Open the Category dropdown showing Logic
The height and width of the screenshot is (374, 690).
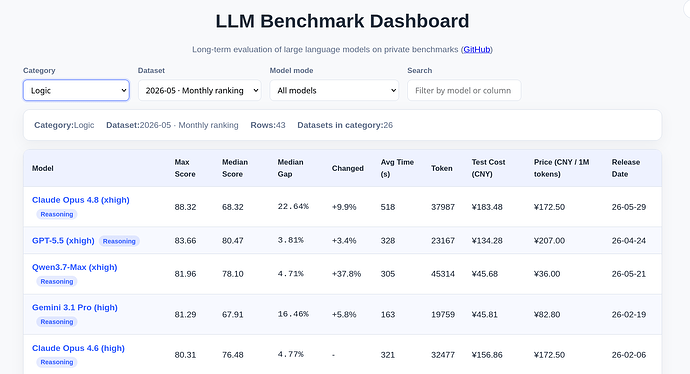click(76, 90)
